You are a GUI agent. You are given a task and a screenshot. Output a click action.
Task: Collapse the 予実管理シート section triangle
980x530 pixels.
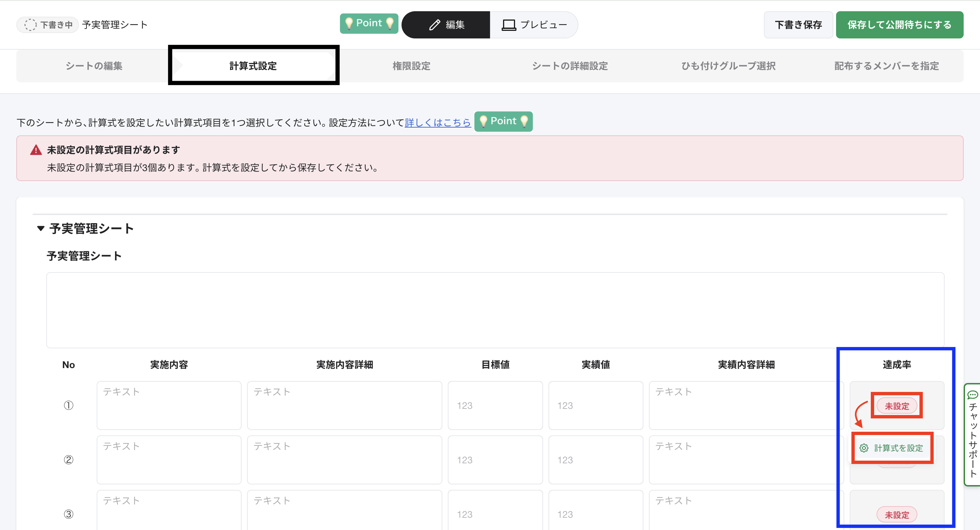(41, 229)
